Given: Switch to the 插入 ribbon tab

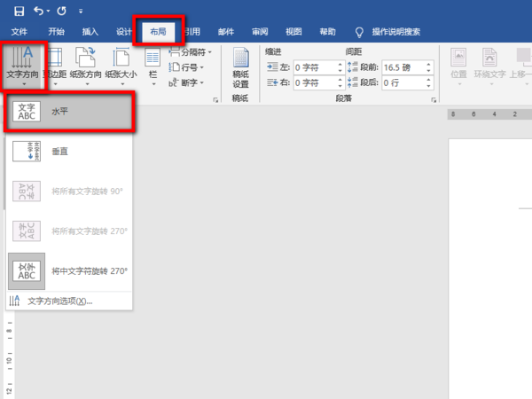Looking at the screenshot, I should [x=90, y=32].
